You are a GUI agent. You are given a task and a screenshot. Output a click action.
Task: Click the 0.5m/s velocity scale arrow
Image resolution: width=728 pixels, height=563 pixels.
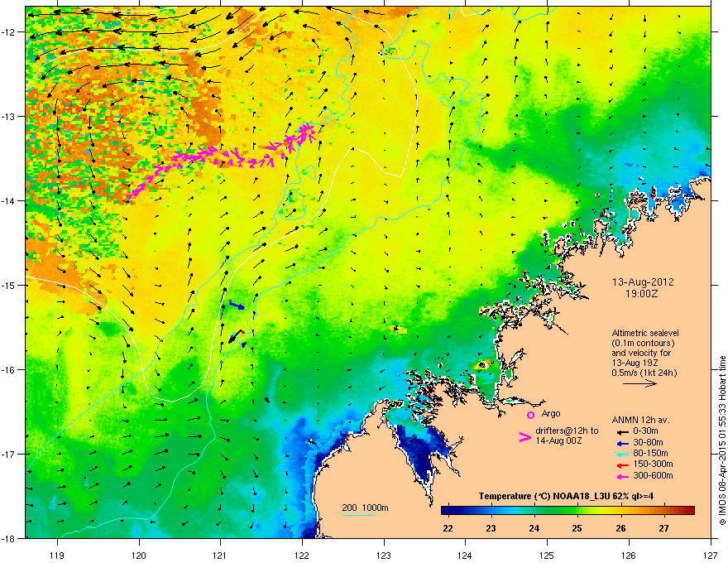point(639,383)
